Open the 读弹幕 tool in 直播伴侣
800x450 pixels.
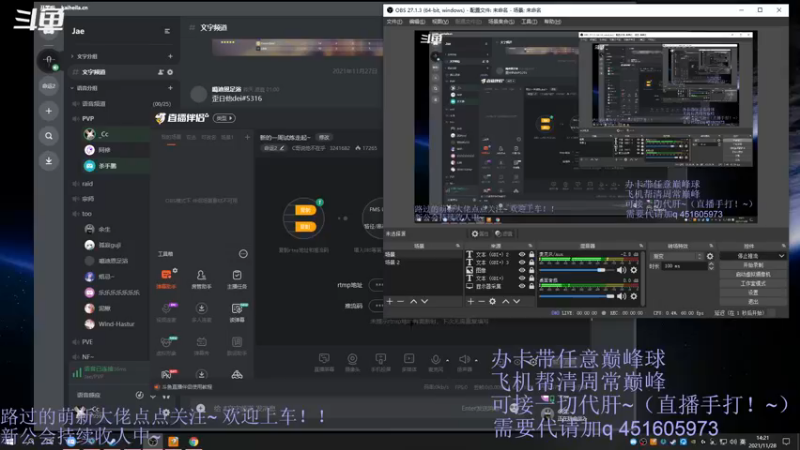point(237,312)
